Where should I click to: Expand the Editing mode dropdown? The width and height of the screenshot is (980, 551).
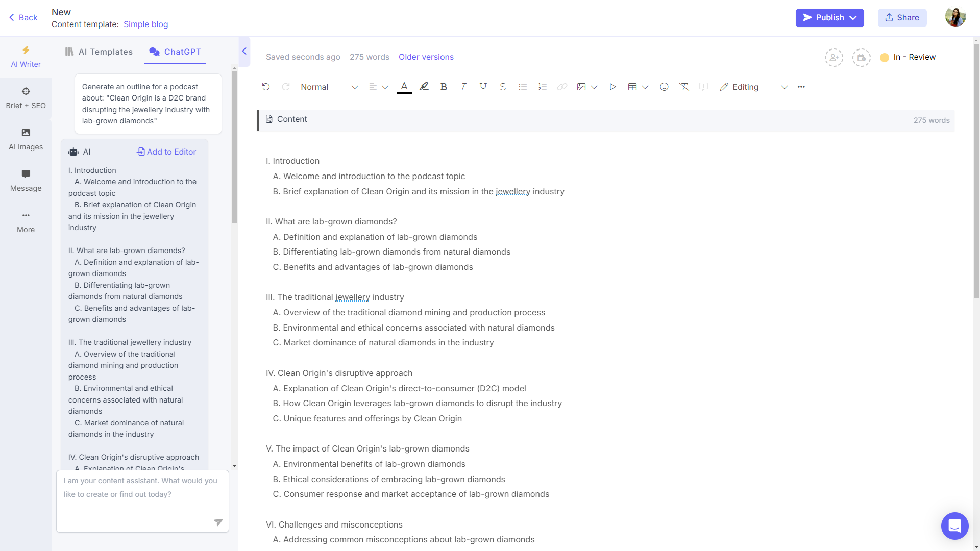(784, 87)
